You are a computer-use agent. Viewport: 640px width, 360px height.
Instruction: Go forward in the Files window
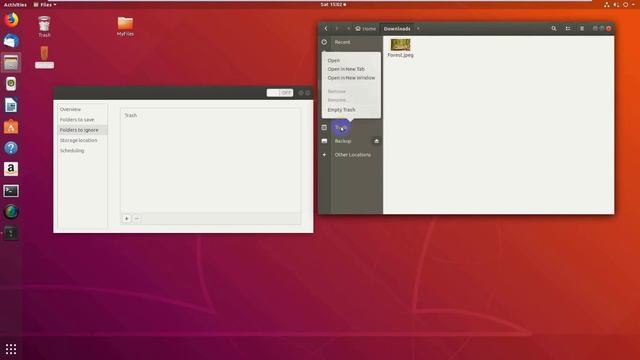click(337, 29)
